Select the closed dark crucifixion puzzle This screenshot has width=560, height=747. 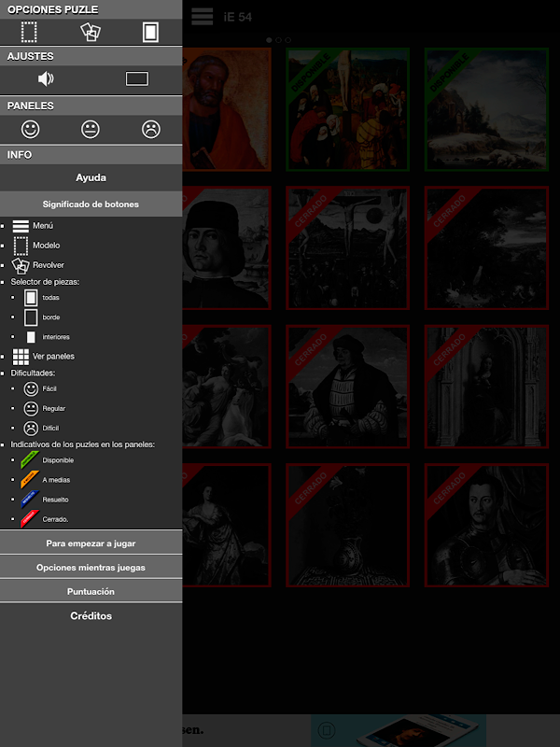347,247
